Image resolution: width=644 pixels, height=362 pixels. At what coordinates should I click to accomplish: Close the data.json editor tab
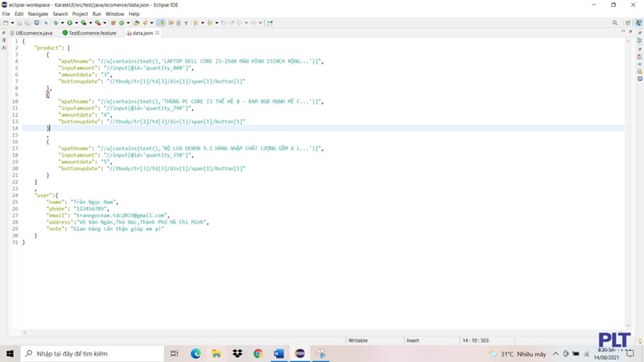click(157, 33)
